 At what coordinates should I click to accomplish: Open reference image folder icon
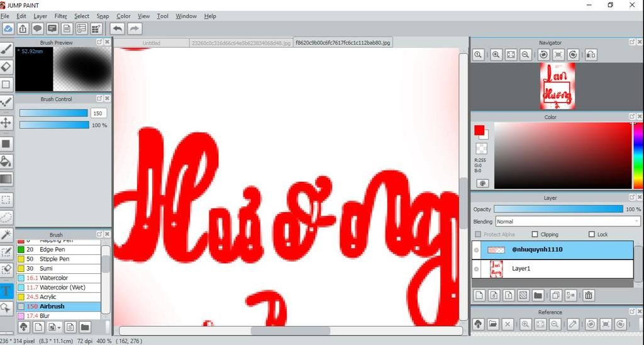pos(493,324)
